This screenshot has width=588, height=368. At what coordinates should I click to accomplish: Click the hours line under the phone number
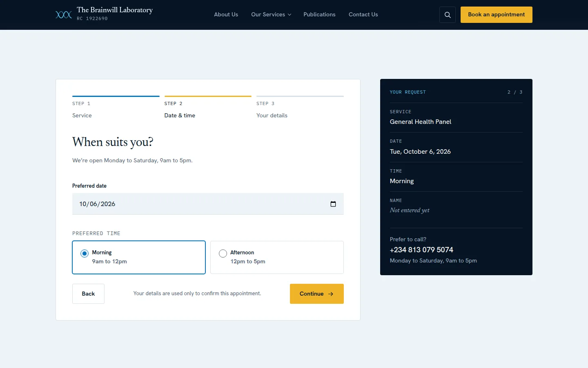click(433, 261)
